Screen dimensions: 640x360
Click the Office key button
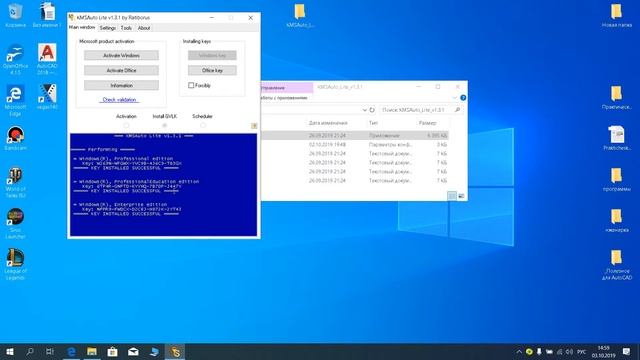pyautogui.click(x=212, y=70)
